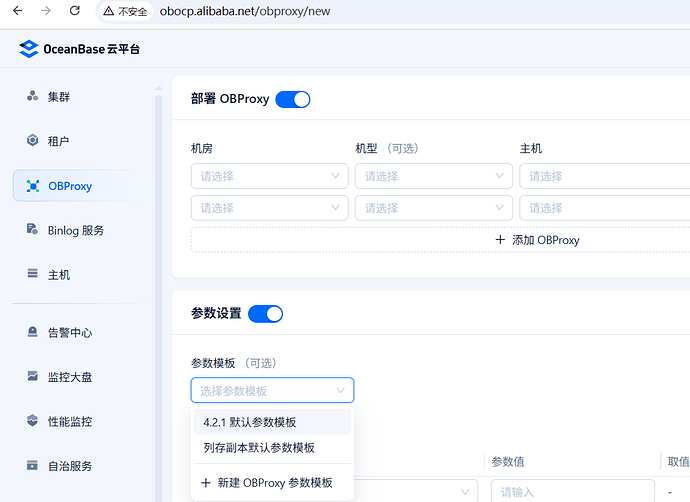Click plus icon beside 添加 OBProxy
The height and width of the screenshot is (502, 690).
(x=500, y=240)
